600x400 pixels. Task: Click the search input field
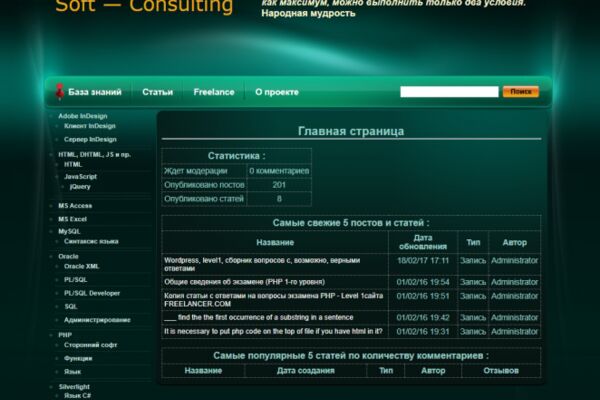tap(449, 92)
